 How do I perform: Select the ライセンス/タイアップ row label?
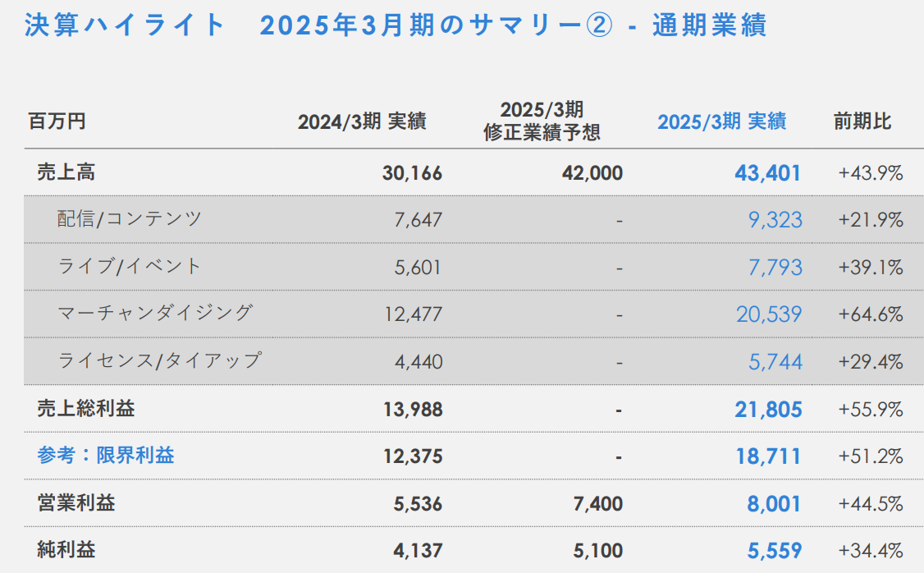point(160,360)
